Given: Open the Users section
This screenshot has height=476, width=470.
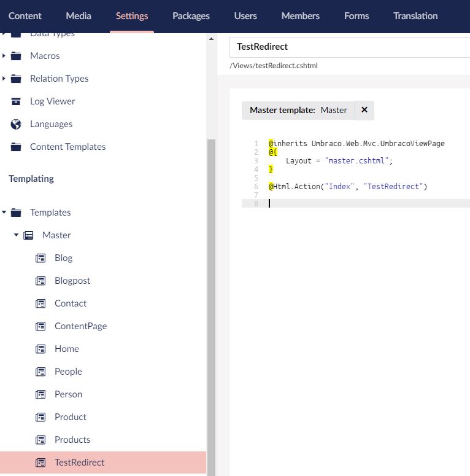Looking at the screenshot, I should pos(245,16).
